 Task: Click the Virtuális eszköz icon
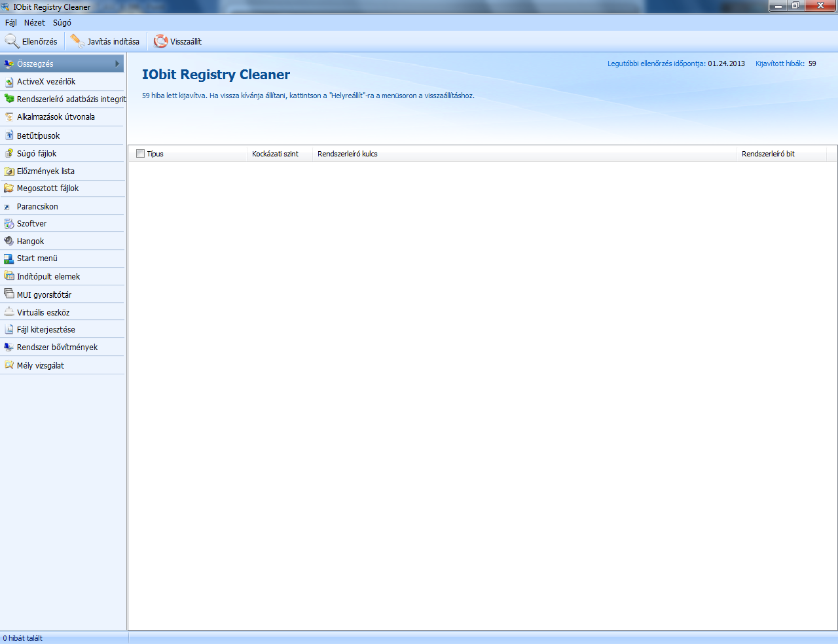pos(9,312)
